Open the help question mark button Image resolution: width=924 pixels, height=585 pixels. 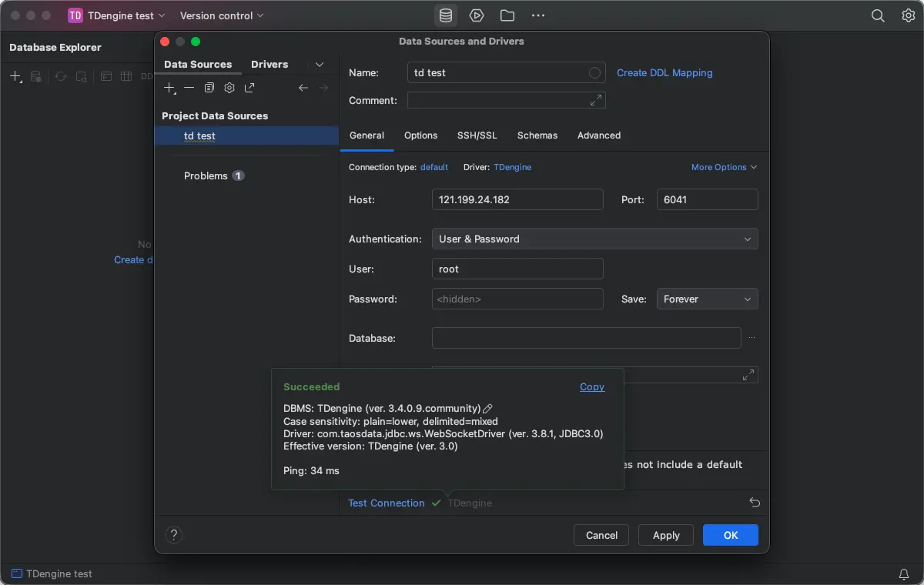[174, 535]
